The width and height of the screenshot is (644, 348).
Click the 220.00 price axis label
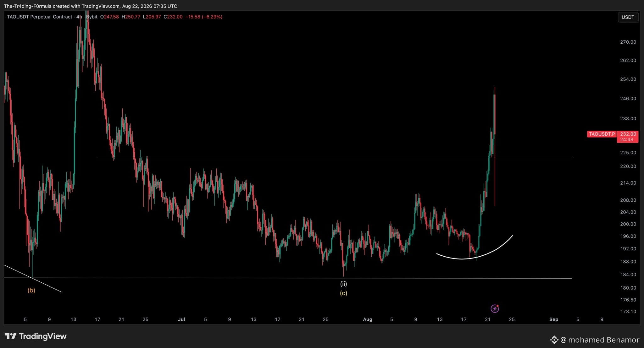click(628, 166)
